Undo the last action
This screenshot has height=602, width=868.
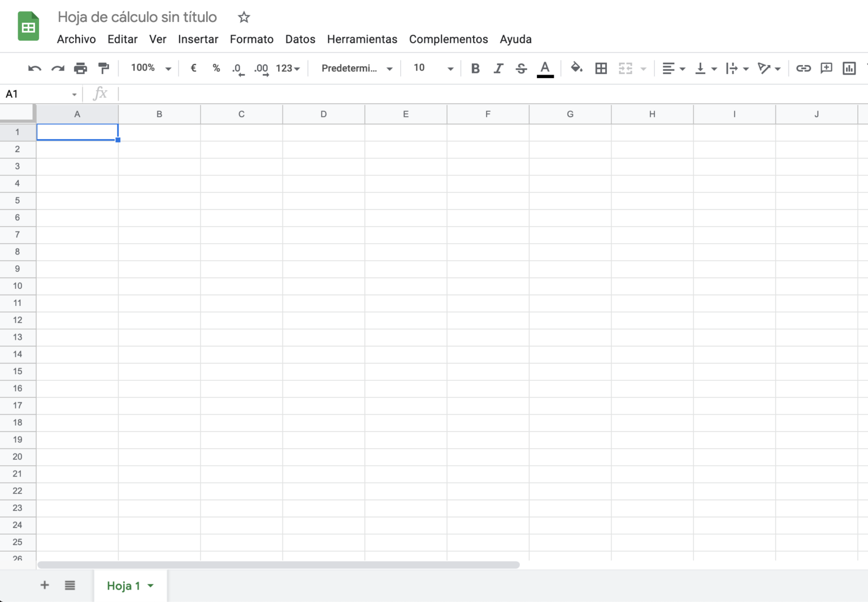click(34, 68)
